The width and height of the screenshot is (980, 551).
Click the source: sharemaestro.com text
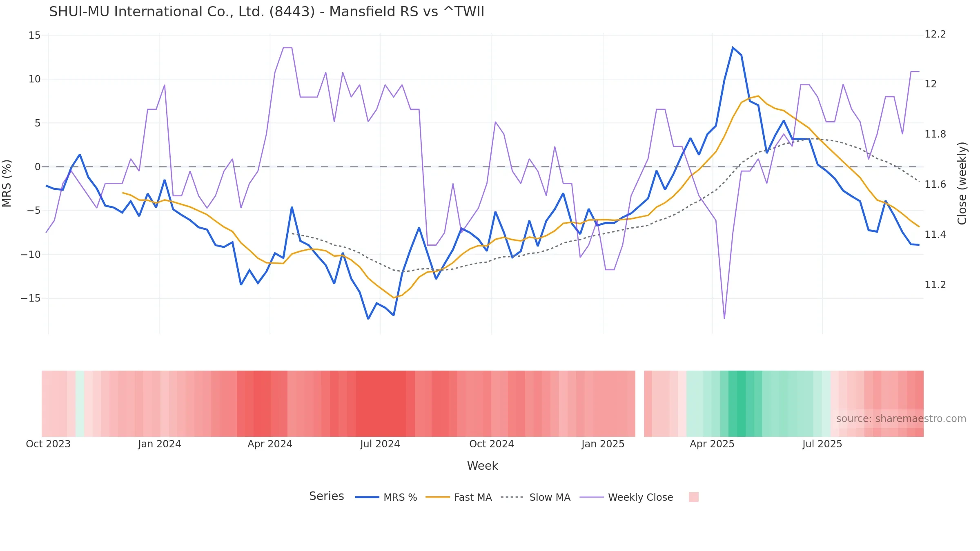click(901, 418)
